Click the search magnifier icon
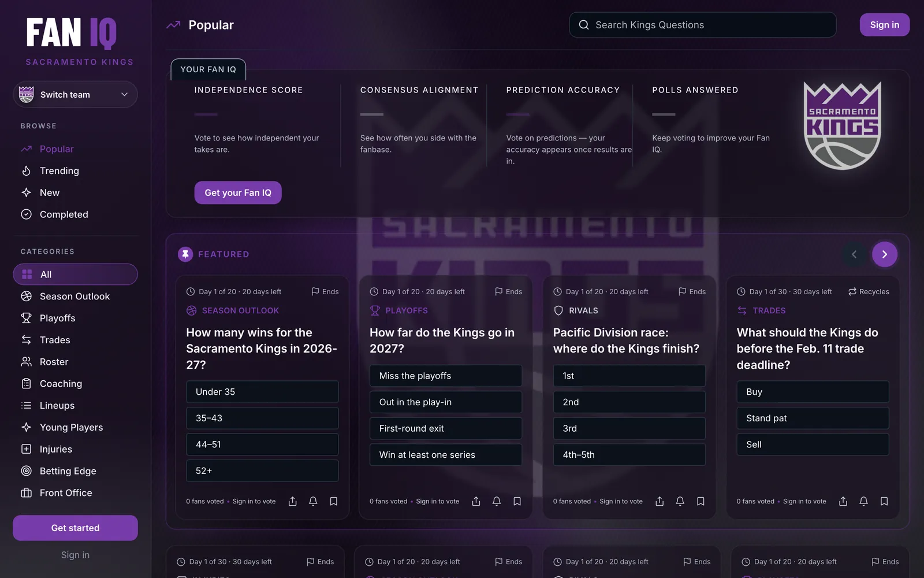Viewport: 924px width, 578px height. pyautogui.click(x=584, y=25)
